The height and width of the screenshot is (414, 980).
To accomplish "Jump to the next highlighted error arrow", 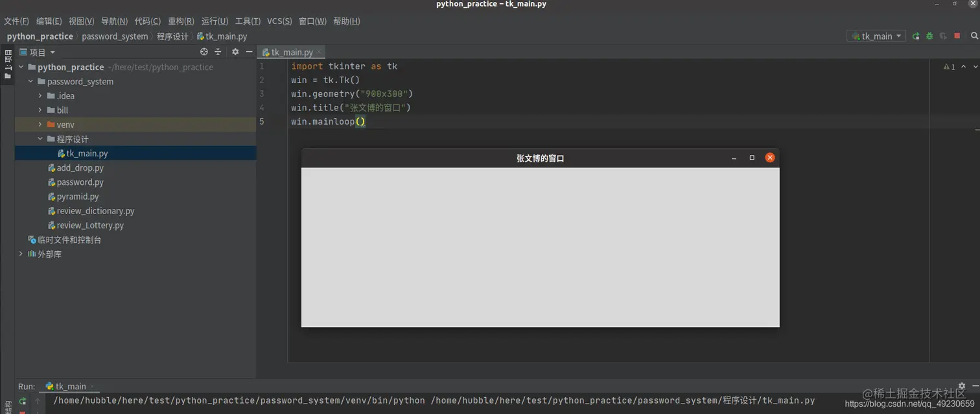I will [x=974, y=67].
